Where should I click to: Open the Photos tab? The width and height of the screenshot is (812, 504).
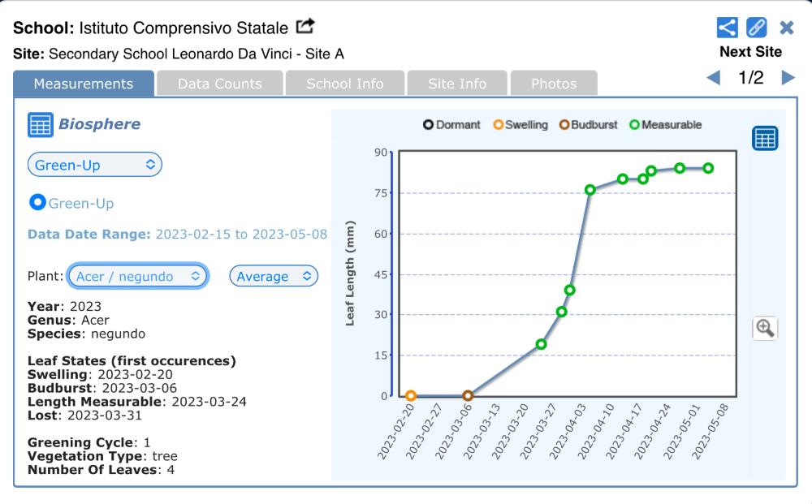553,84
